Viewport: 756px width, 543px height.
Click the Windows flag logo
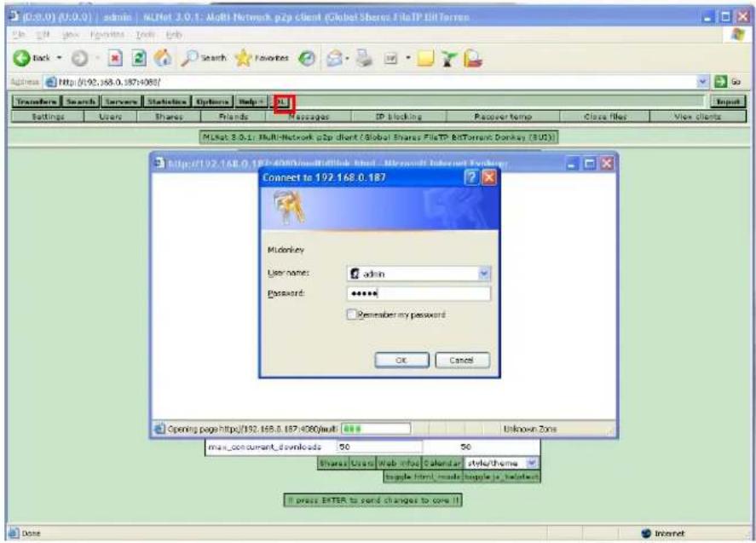tap(738, 35)
